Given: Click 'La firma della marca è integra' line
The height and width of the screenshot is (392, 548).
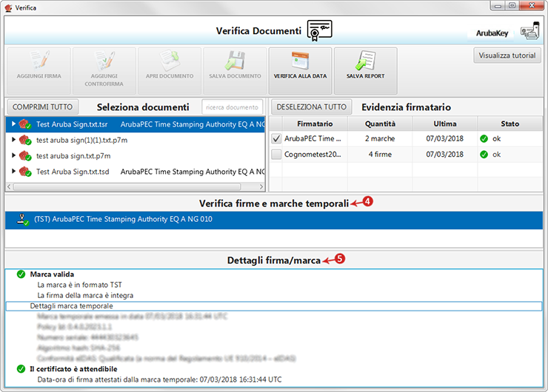Looking at the screenshot, I should click(85, 295).
